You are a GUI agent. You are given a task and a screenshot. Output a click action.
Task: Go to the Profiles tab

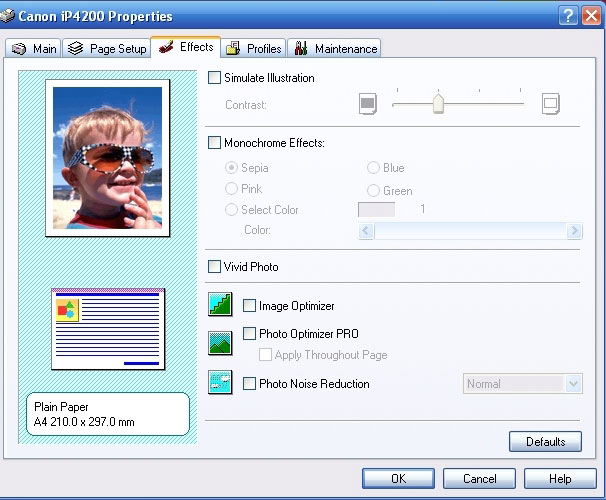(254, 49)
